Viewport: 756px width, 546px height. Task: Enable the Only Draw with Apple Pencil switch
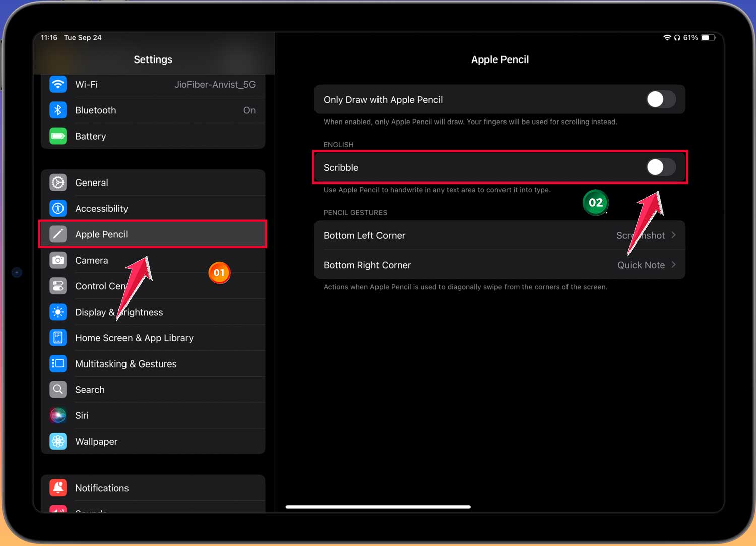click(661, 99)
